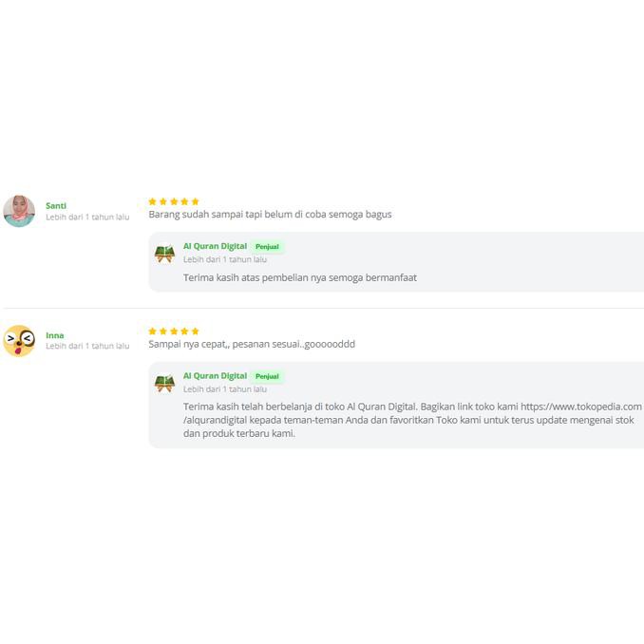Click the timestamp under Inna's name

pyautogui.click(x=87, y=347)
